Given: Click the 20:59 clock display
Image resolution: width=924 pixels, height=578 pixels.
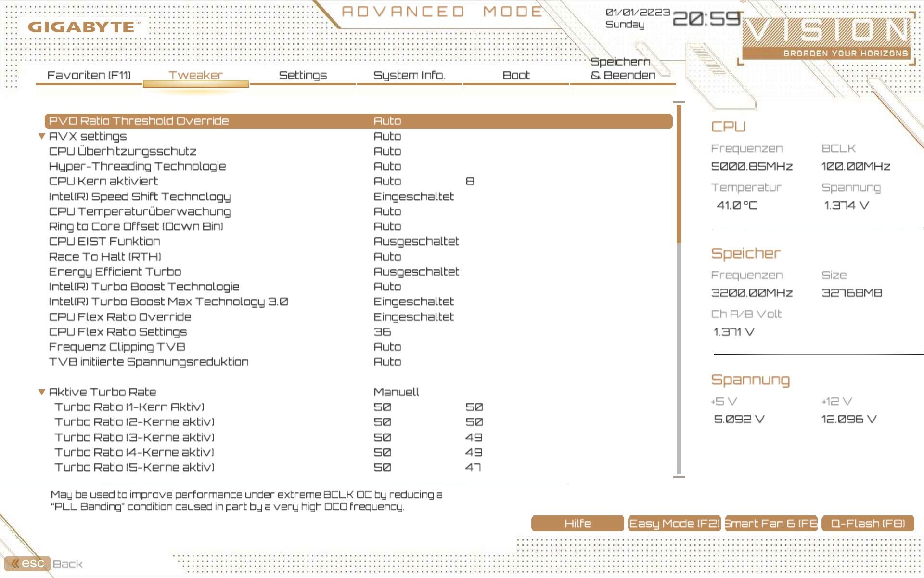Looking at the screenshot, I should (706, 19).
